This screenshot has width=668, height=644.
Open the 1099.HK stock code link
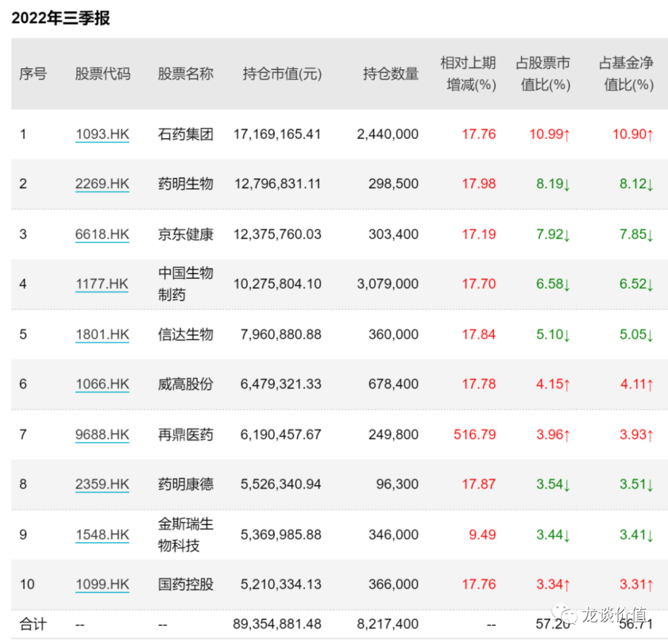pyautogui.click(x=102, y=585)
